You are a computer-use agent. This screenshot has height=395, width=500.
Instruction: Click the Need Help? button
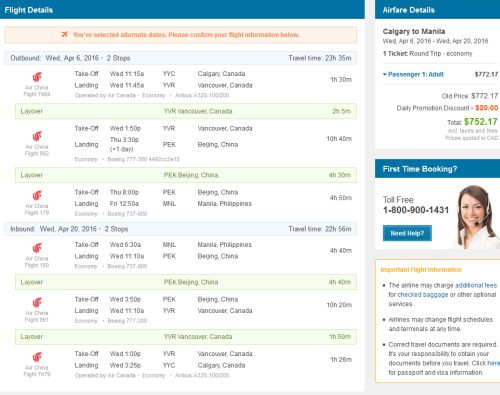click(407, 233)
